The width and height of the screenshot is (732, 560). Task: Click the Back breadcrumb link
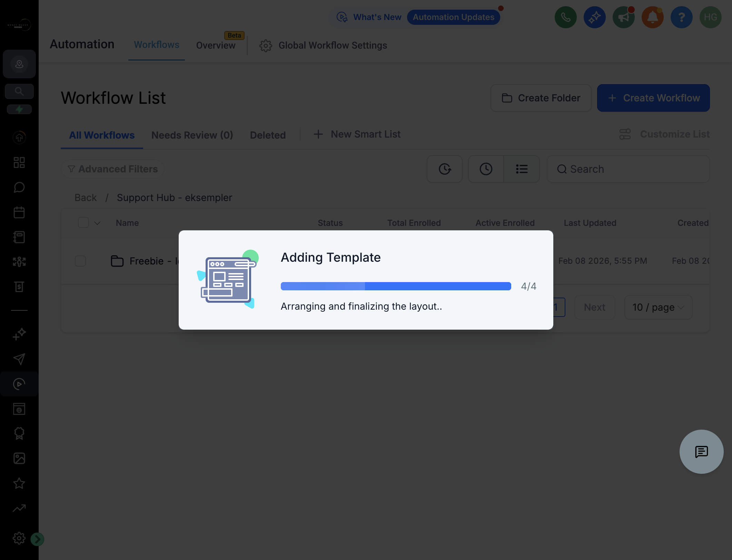pos(86,198)
